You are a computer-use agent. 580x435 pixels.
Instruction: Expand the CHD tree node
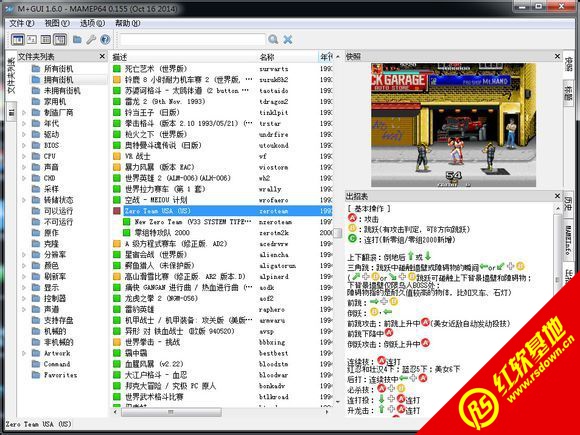(24, 178)
